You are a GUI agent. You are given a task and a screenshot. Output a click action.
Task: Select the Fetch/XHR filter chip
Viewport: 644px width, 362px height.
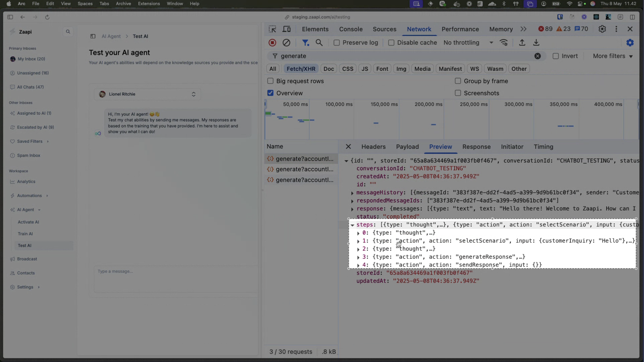pyautogui.click(x=301, y=69)
